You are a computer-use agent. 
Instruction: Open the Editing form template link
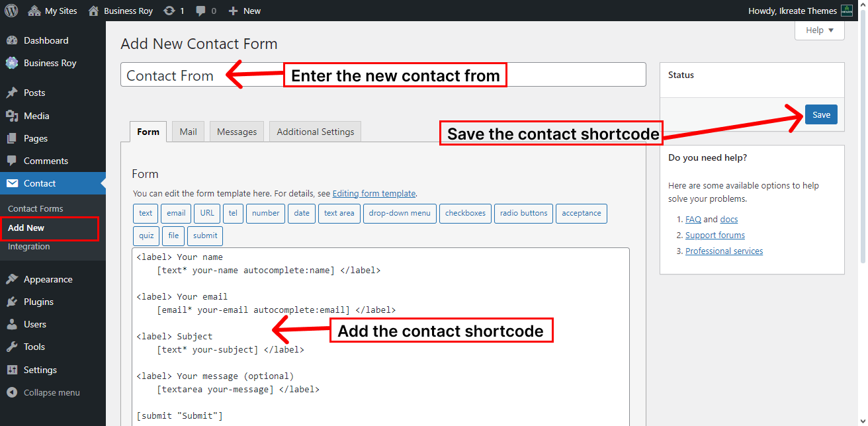pyautogui.click(x=374, y=194)
